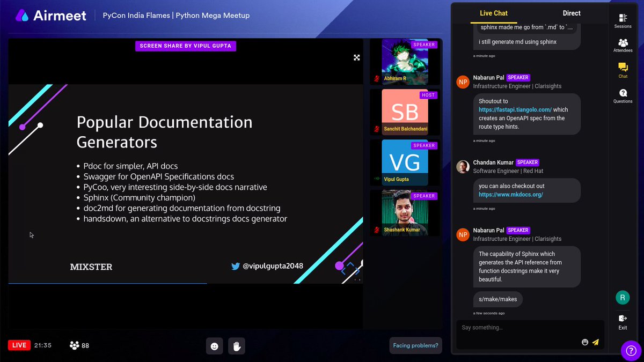Click the Screen Share by Vipul Gupta label
Image resolution: width=644 pixels, height=362 pixels.
pyautogui.click(x=185, y=46)
